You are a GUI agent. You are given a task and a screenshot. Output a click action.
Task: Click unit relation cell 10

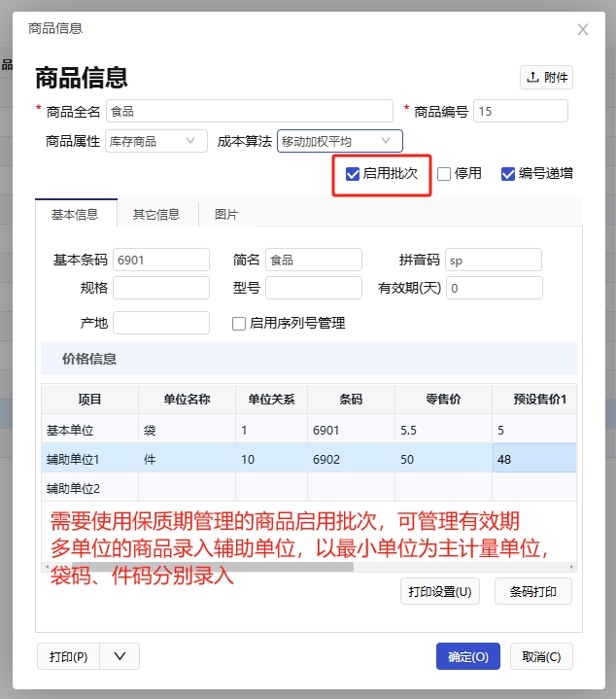(271, 459)
